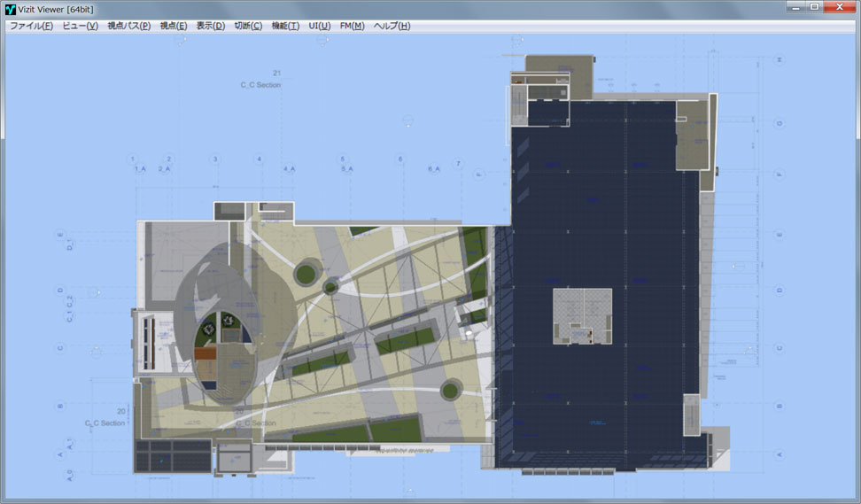Select the small orange block in the oval
The image size is (861, 504).
[206, 353]
